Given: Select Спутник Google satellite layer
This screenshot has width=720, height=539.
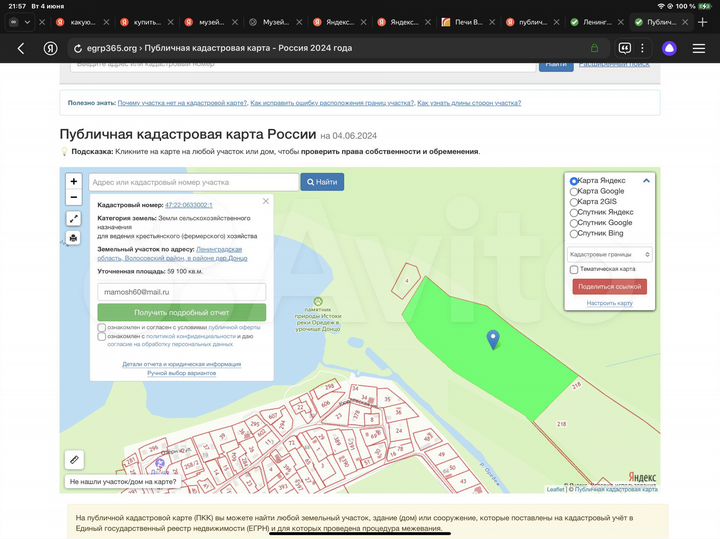Looking at the screenshot, I should (x=574, y=223).
